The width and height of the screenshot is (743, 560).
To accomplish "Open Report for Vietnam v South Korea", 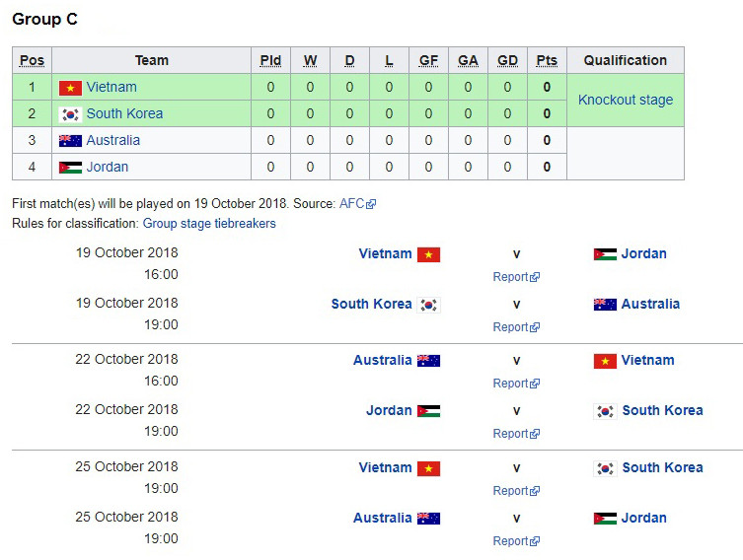I will [x=511, y=491].
